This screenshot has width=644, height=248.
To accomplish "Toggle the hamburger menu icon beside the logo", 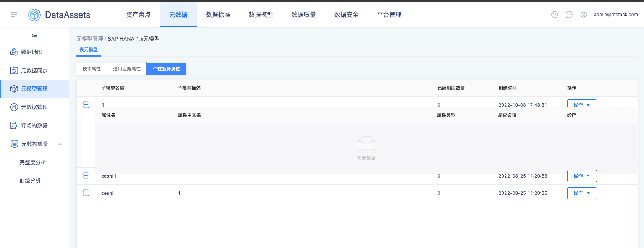I will (14, 15).
